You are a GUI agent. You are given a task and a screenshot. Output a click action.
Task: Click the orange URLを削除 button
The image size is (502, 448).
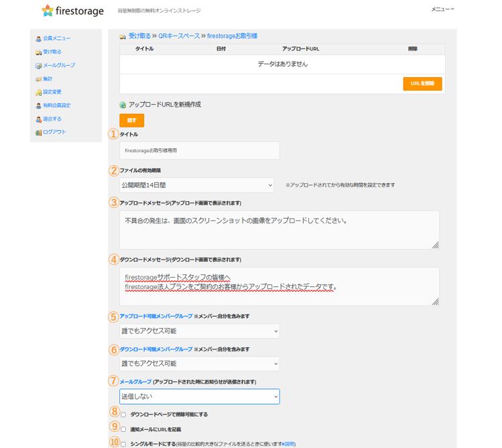click(x=423, y=84)
